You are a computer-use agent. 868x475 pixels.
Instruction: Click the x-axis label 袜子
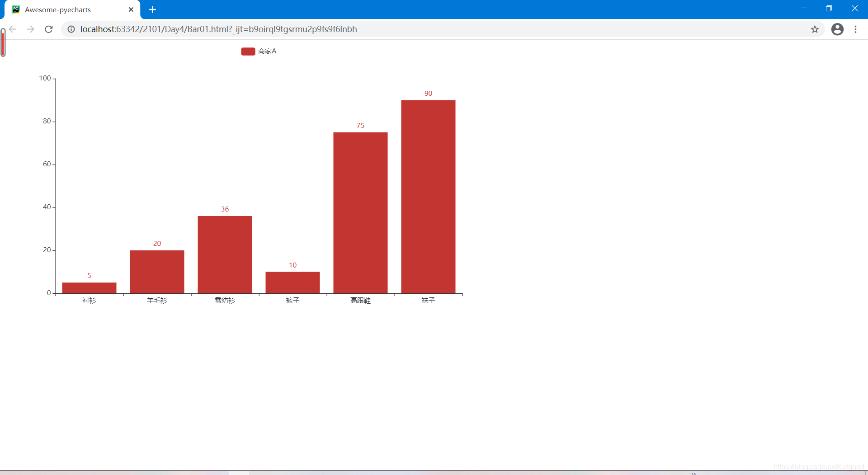coord(428,301)
